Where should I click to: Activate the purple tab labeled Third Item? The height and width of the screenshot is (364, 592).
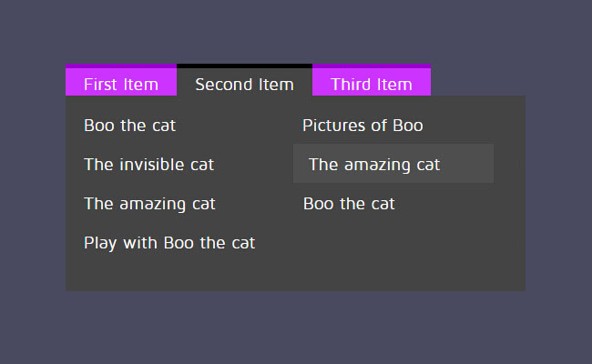tap(371, 82)
